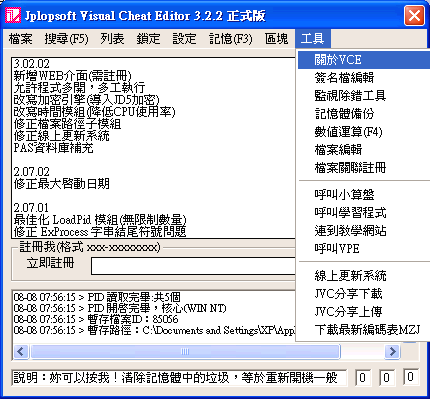The image size is (430, 399).
Task: Click the log scrollbar left arrow
Action: coord(21,351)
